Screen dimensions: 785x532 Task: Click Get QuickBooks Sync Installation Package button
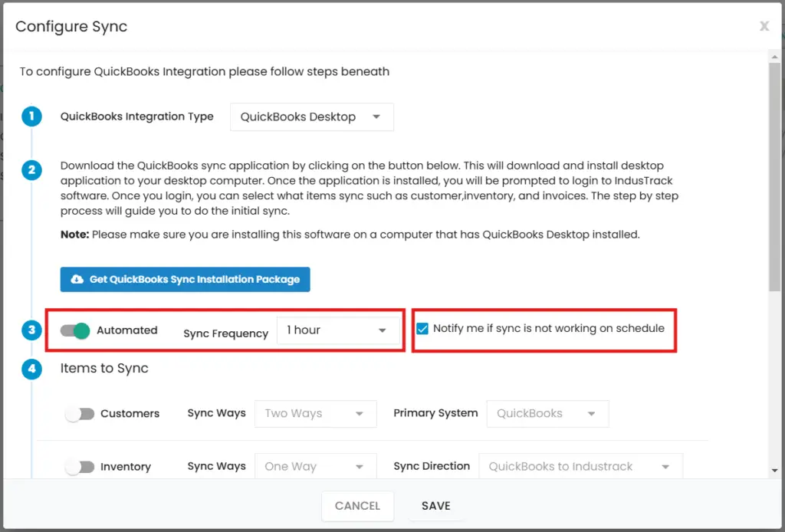tap(186, 279)
